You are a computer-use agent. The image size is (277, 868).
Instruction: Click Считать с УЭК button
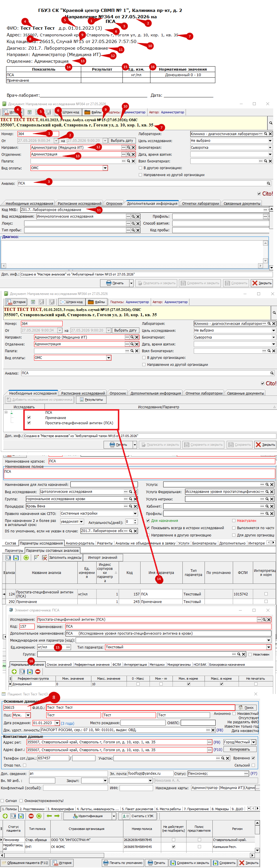coord(138,816)
